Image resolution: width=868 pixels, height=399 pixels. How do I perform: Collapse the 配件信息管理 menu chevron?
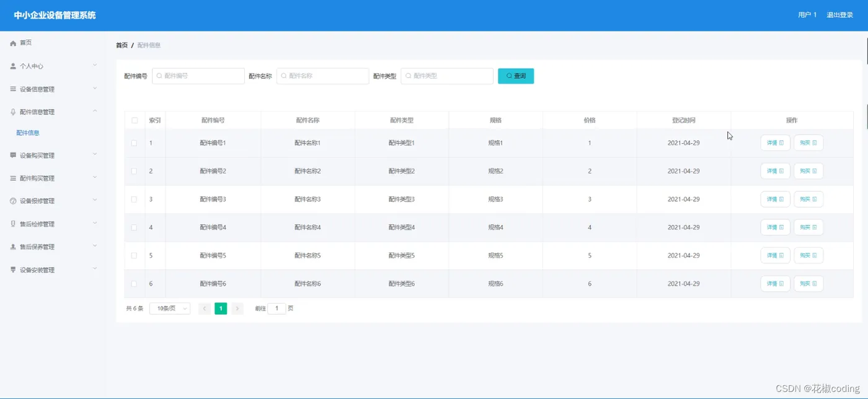pos(95,111)
